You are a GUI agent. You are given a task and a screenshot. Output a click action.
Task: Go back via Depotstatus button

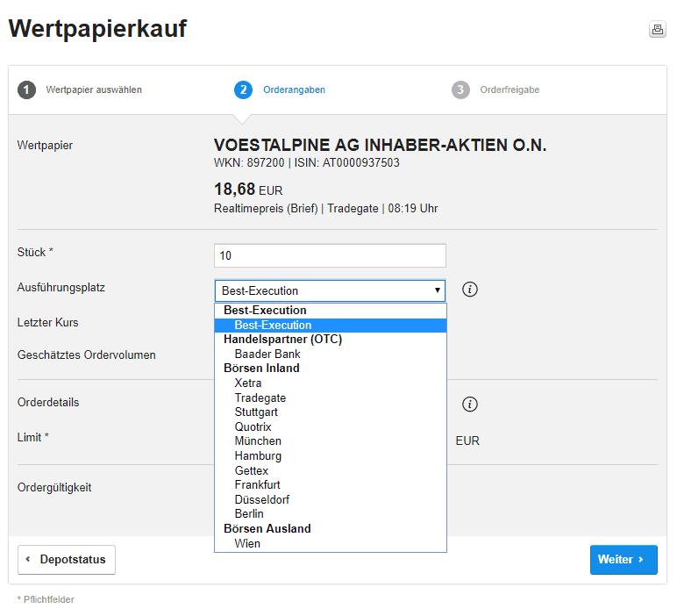point(67,560)
